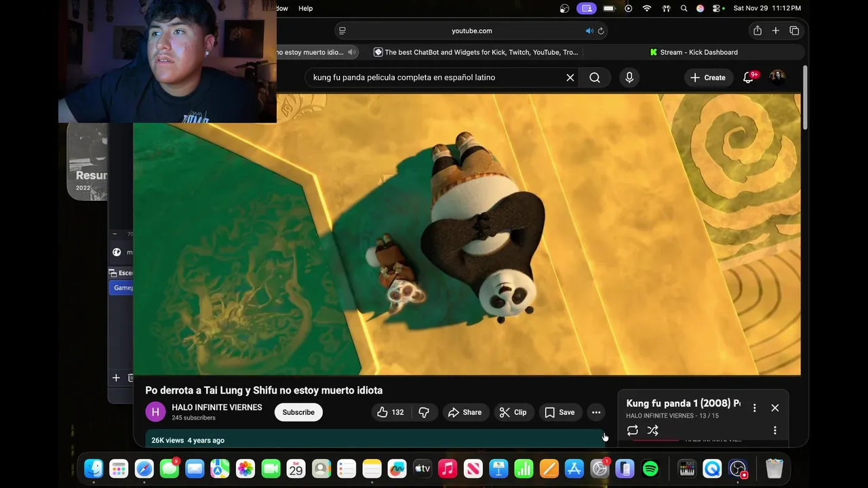The width and height of the screenshot is (868, 488).
Task: Mute audio from the Safari address bar
Action: point(589,30)
